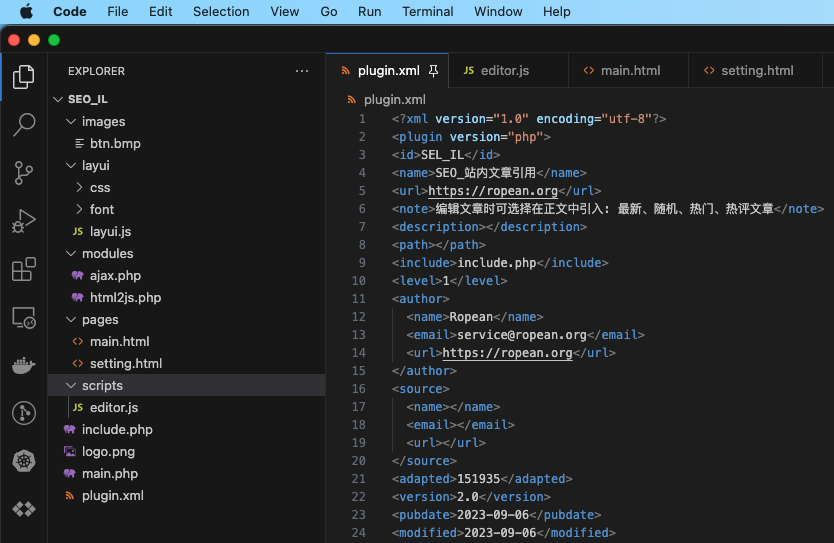The image size is (834, 543).
Task: Open the Remote Explorer view
Action: coord(24,318)
